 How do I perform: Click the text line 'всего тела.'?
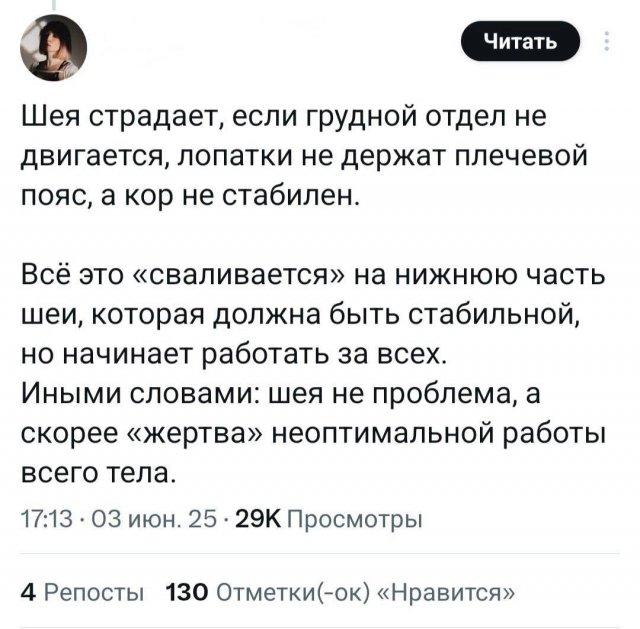coord(98,469)
